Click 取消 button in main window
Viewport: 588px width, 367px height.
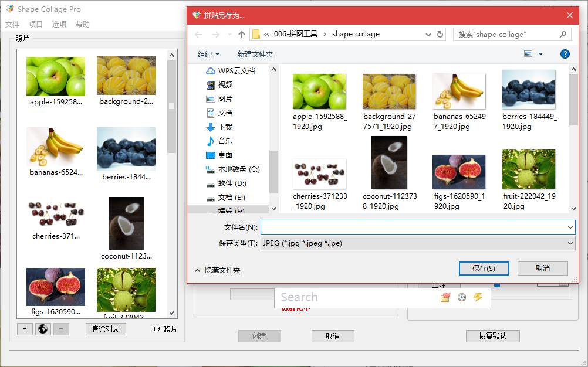[x=333, y=336]
